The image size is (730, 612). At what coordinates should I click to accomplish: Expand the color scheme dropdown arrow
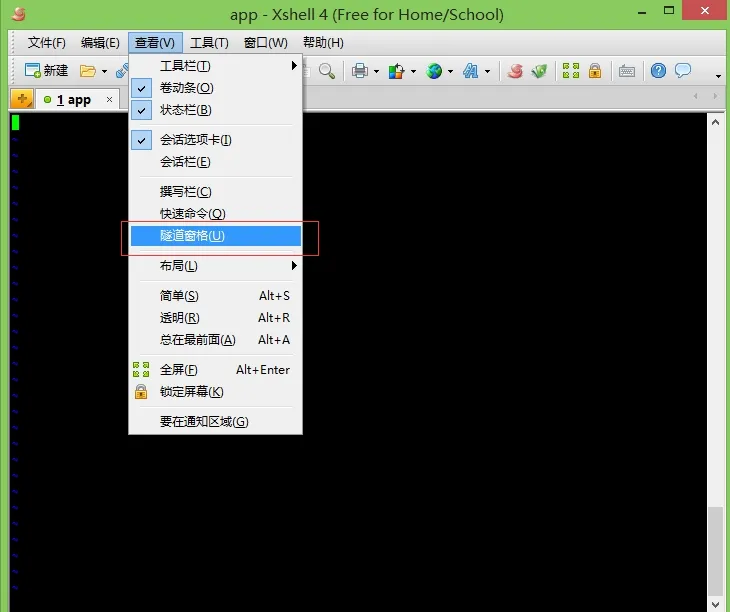coord(413,72)
